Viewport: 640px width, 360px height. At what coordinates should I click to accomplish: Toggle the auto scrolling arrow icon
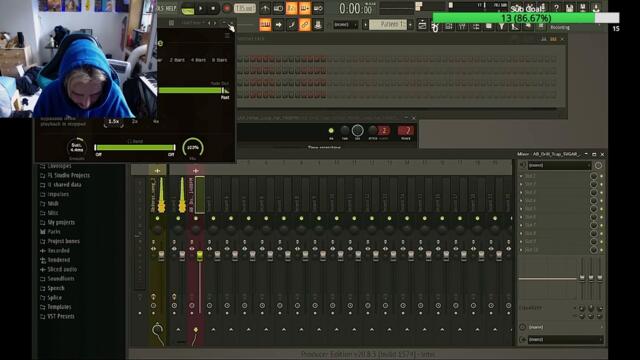click(x=278, y=25)
